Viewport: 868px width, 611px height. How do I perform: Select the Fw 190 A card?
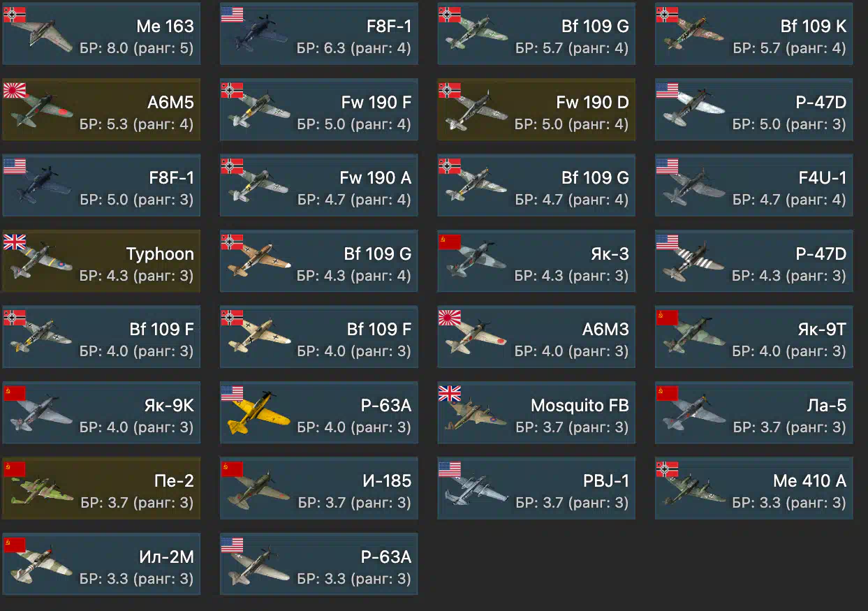[318, 185]
